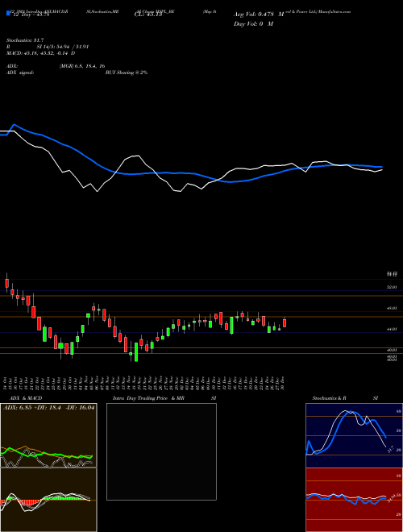Select the '12 Day = 45.78' SMA label
This screenshot has width=403, height=532.
tap(31, 15)
